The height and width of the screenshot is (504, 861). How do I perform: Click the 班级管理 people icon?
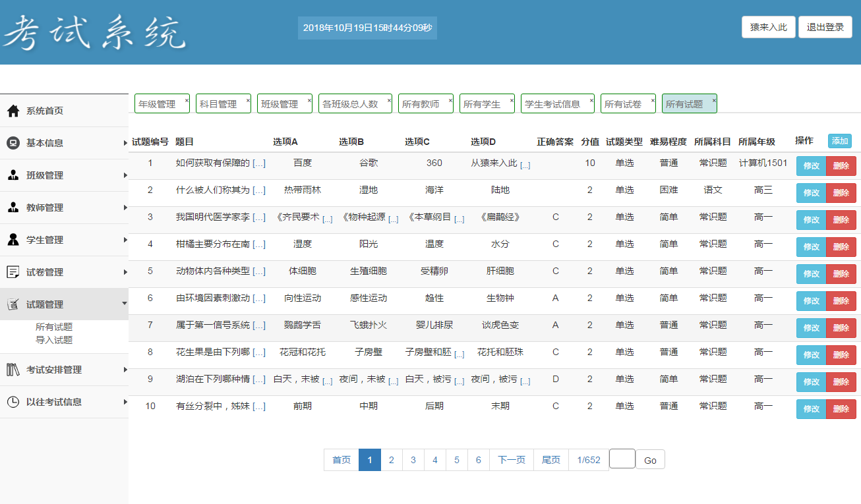click(x=13, y=175)
